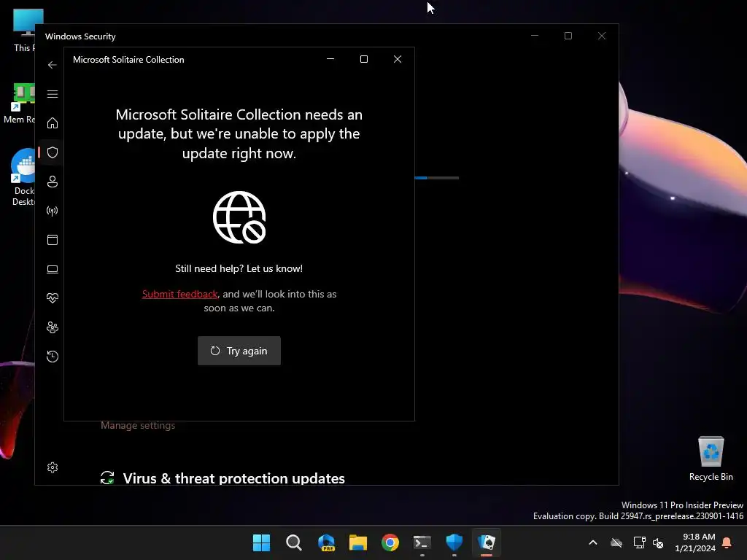Open App & browser control icon
Image resolution: width=747 pixels, height=560 pixels.
[53, 240]
